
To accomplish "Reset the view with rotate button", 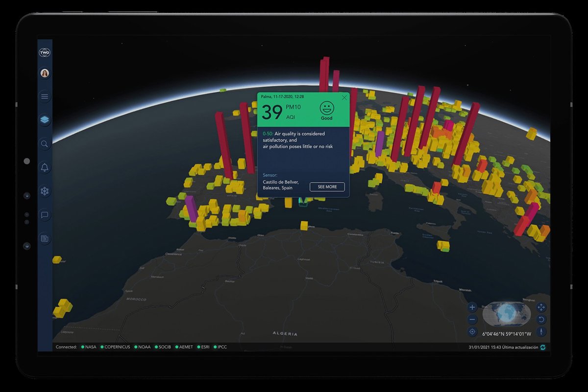I will [x=541, y=320].
